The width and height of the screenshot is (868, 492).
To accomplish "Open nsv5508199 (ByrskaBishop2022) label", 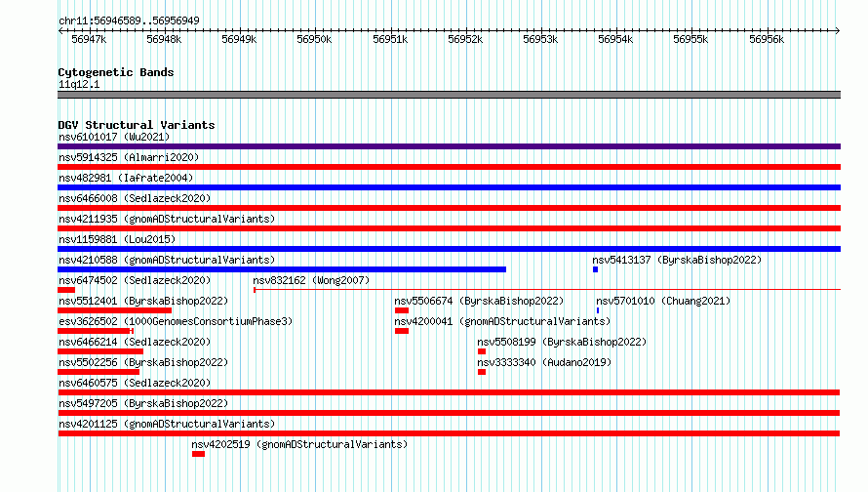I will click(x=562, y=342).
